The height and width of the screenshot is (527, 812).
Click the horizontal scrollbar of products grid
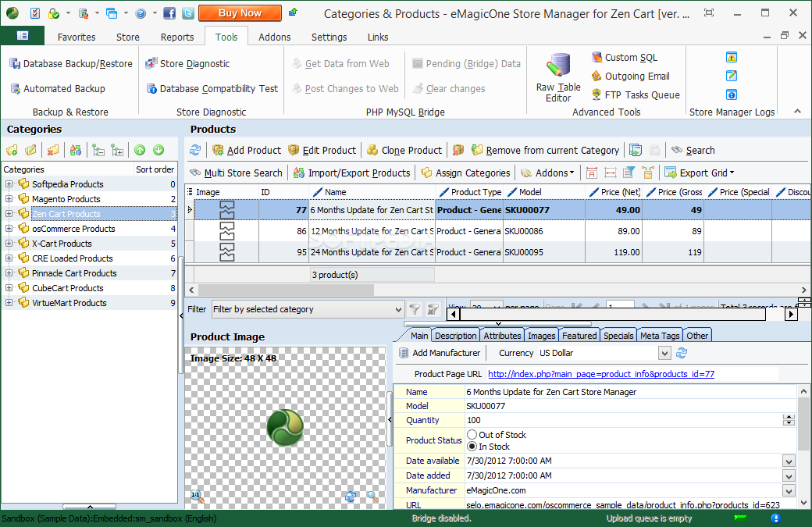tap(286, 290)
